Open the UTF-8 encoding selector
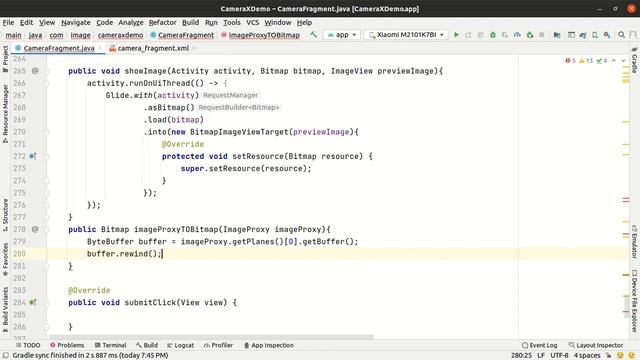The width and height of the screenshot is (640, 360). pyautogui.click(x=559, y=356)
